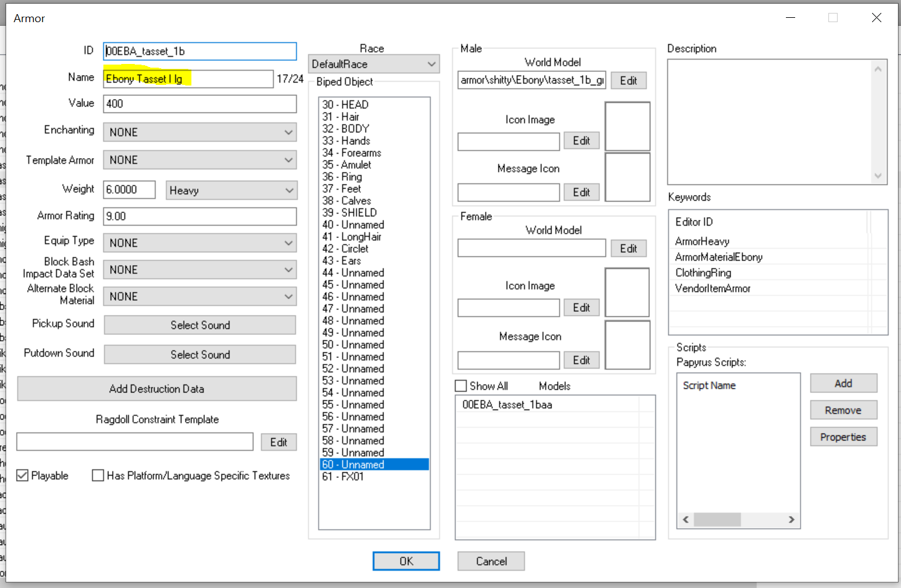
Task: Click the ID input field
Action: point(200,51)
